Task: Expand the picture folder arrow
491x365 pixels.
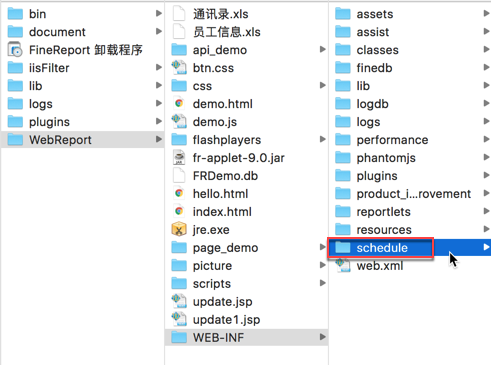Action: click(x=322, y=265)
